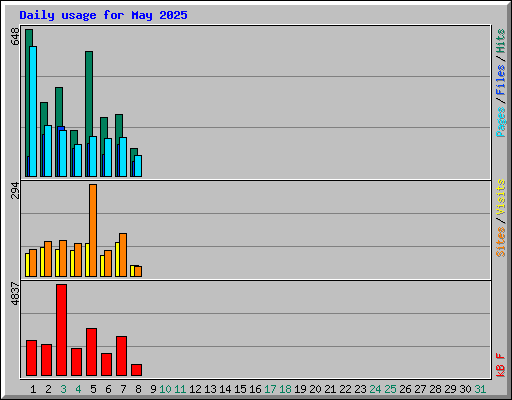Image resolution: width=512 pixels, height=400 pixels.
Task: Click the cyan pages bar for day 1
Action: coord(33,111)
